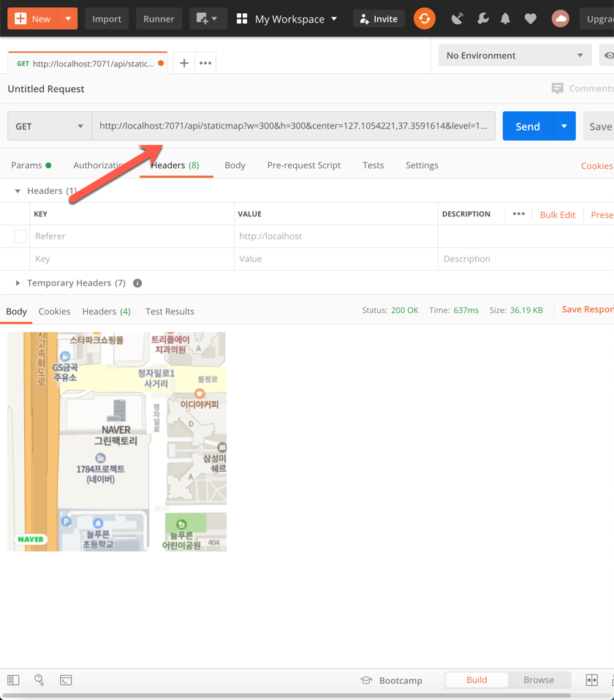Viewport: 614px width, 700px height.
Task: Open header table column options ellipsis
Action: [518, 214]
